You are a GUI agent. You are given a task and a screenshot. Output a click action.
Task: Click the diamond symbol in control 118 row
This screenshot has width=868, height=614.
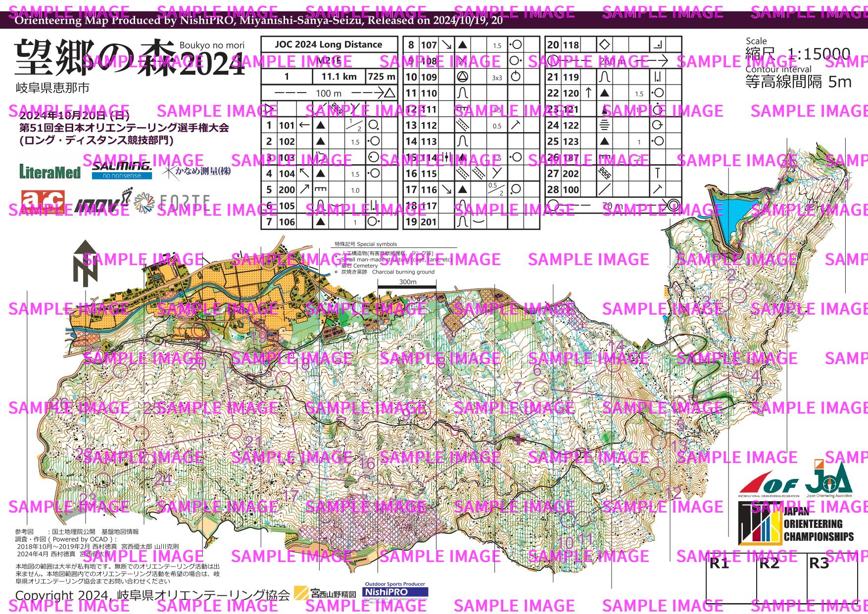(x=604, y=45)
